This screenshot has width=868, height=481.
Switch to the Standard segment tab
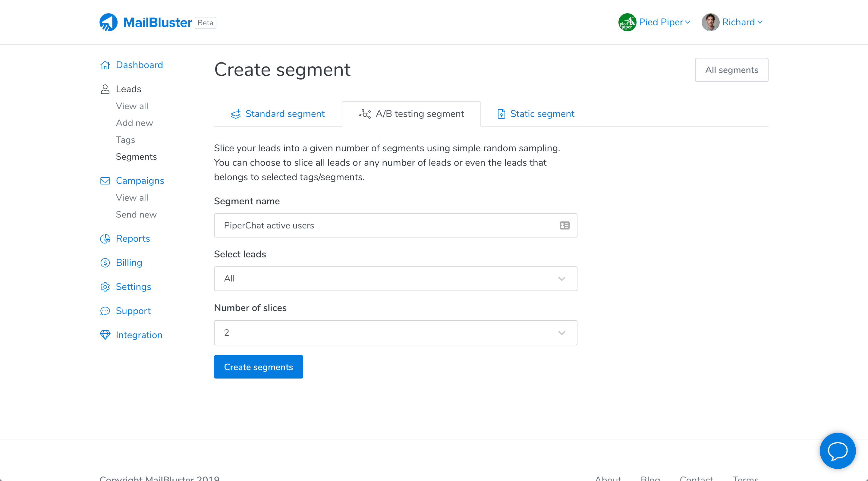(278, 114)
